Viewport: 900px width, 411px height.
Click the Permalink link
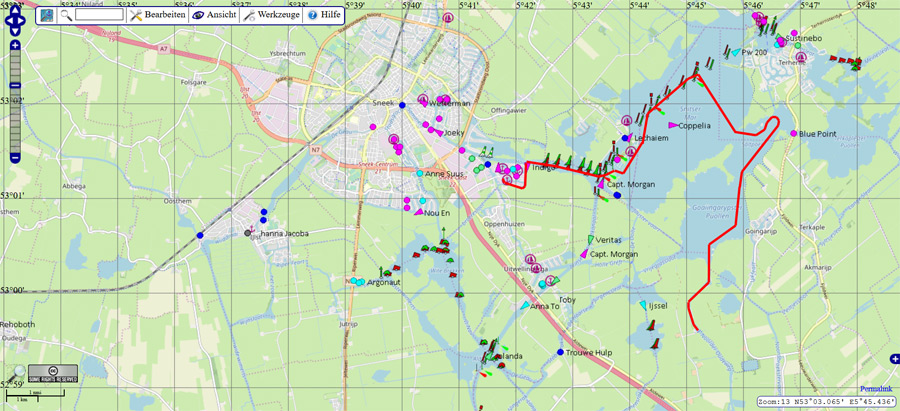(878, 388)
